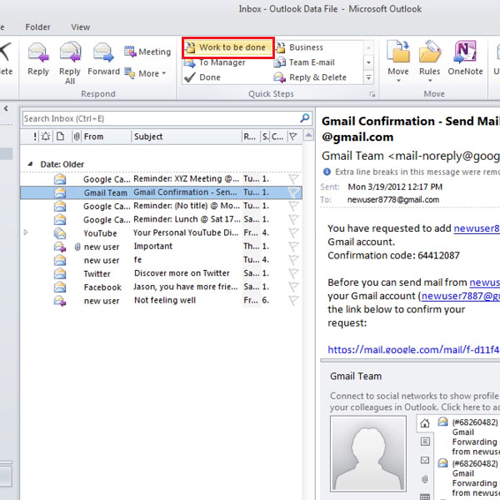Screen dimensions: 500x500
Task: Click message list scrollbar up arrow
Action: coord(309,135)
